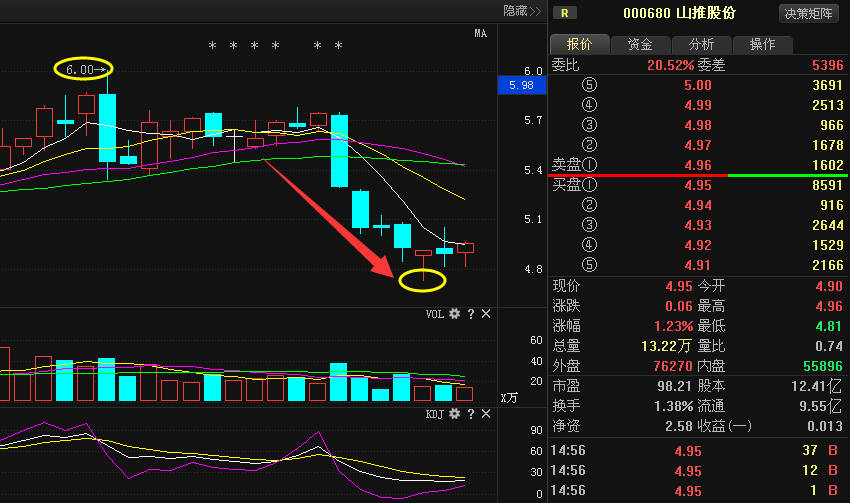850x503 pixels.
Task: Click the circled 1 buy level icon
Action: (x=589, y=185)
